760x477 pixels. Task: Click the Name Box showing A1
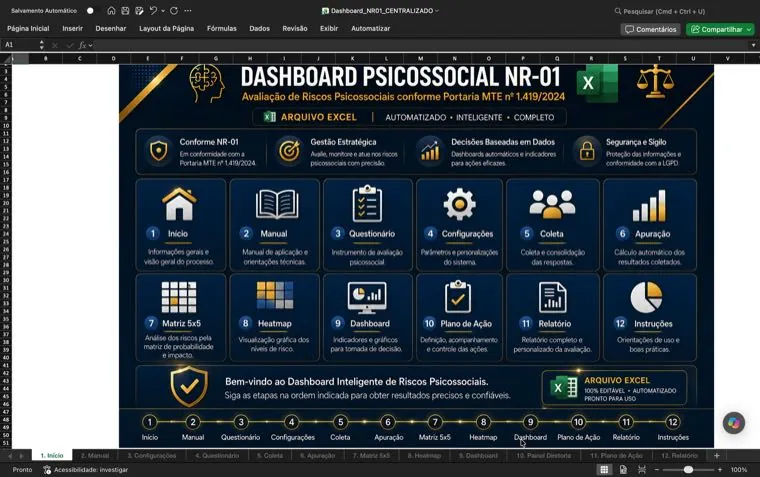click(19, 45)
